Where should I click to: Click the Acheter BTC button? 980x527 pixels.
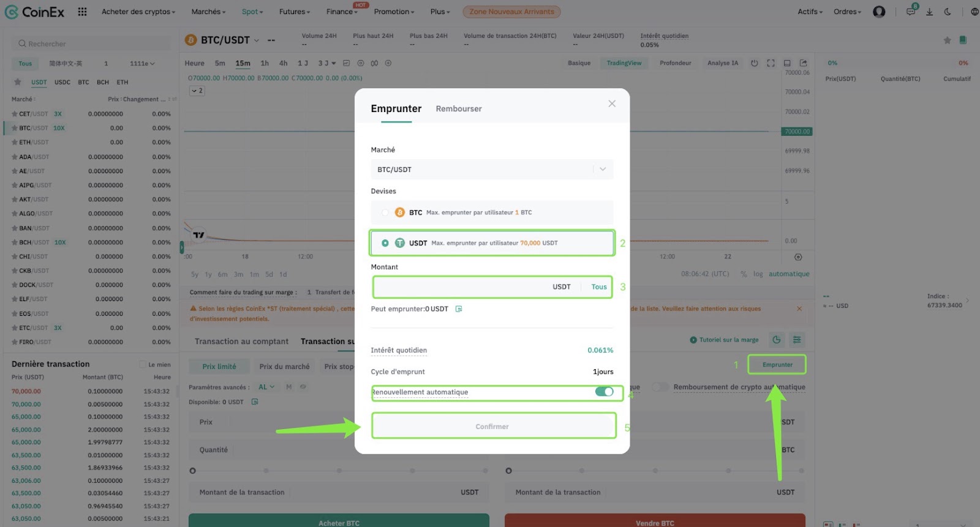tap(339, 521)
